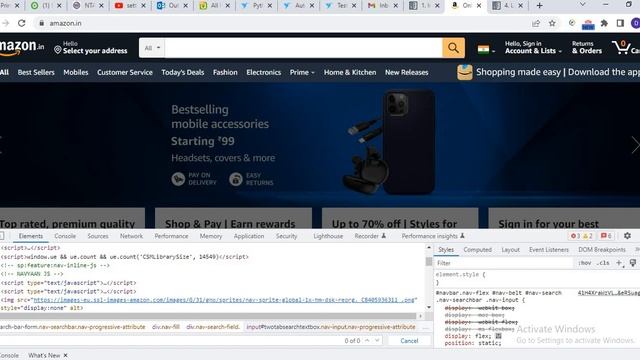Click the India flag language selector
640x360 pixels.
[486, 50]
